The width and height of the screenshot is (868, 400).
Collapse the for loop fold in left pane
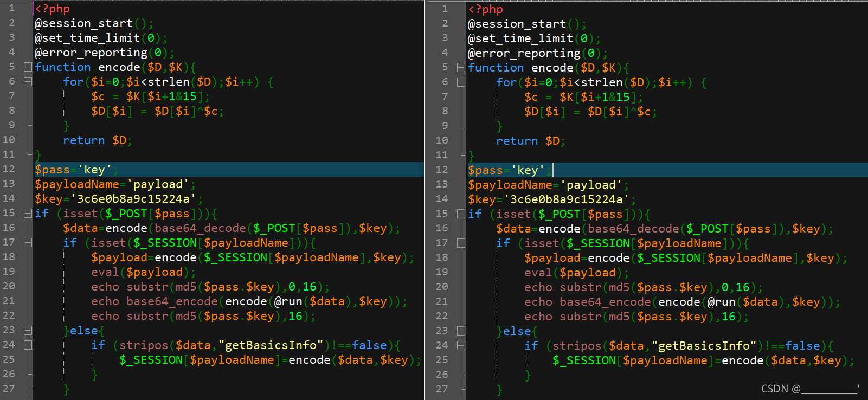click(28, 82)
